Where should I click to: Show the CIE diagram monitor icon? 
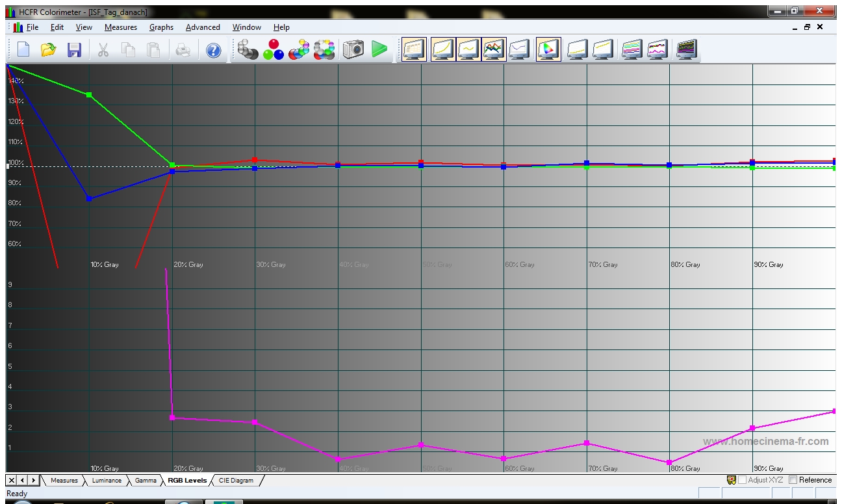click(548, 49)
